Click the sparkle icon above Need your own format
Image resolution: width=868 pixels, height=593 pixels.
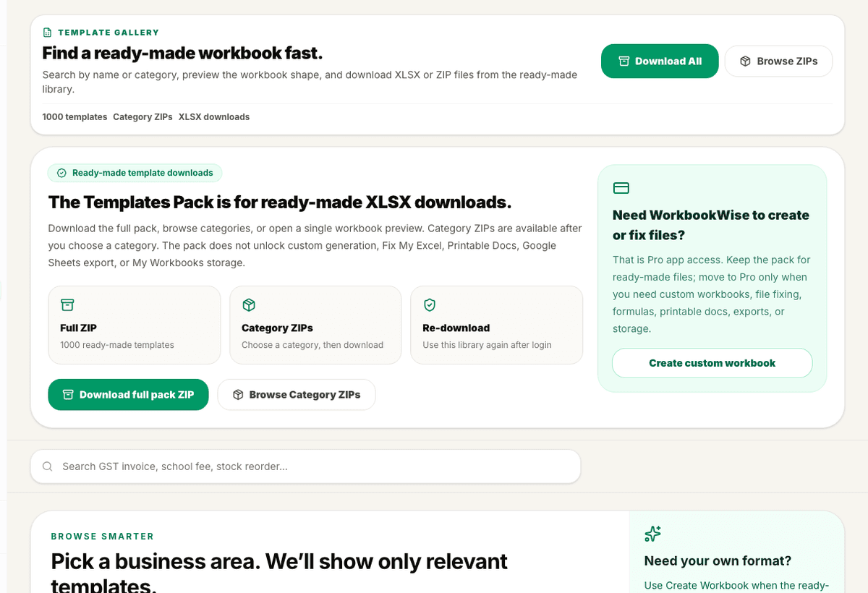click(652, 534)
